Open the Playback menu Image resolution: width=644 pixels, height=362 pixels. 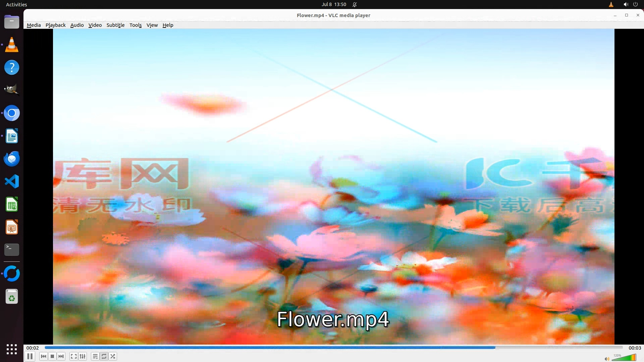pyautogui.click(x=55, y=25)
